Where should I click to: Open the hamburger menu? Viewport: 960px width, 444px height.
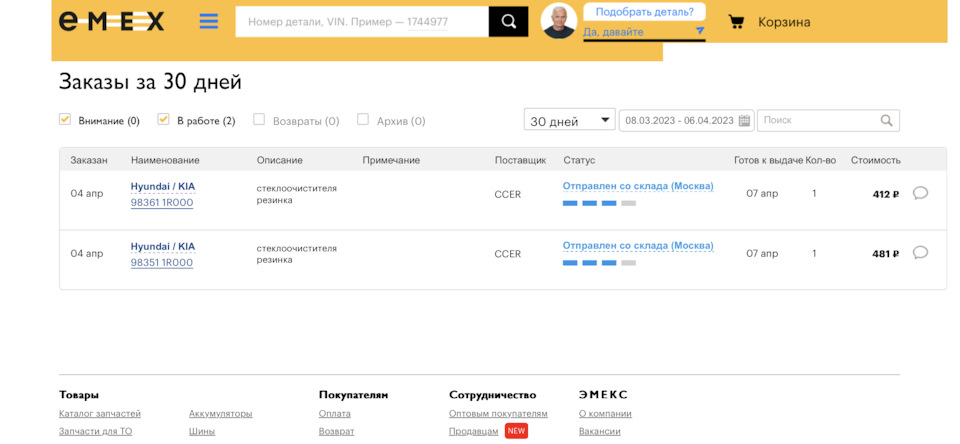209,21
